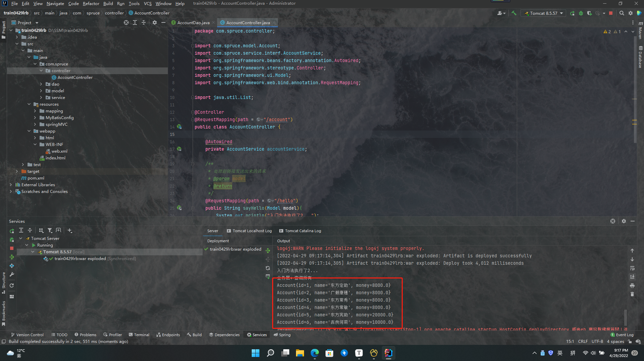Open Search Everywhere magnifier icon
644x361 pixels.
click(x=622, y=13)
